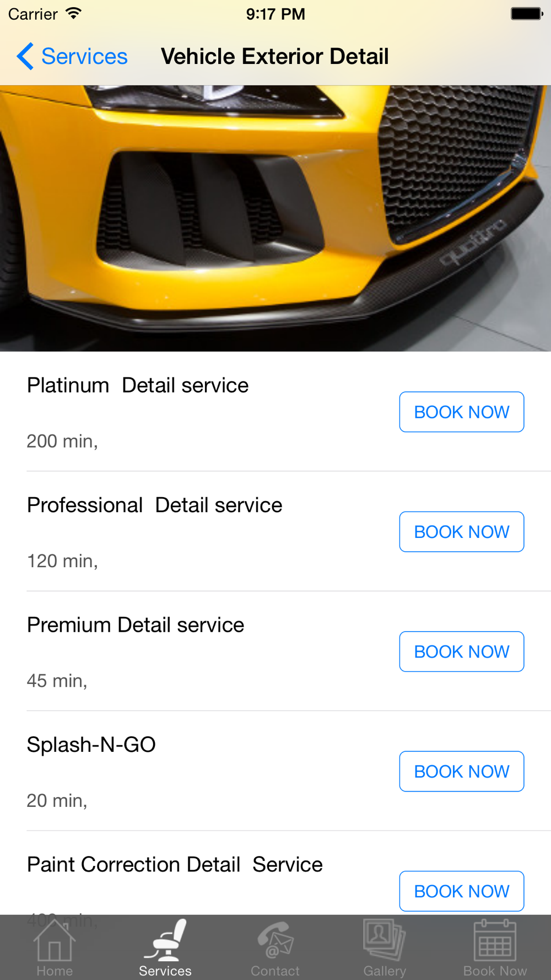Open the Professional Detail service row

154,505
